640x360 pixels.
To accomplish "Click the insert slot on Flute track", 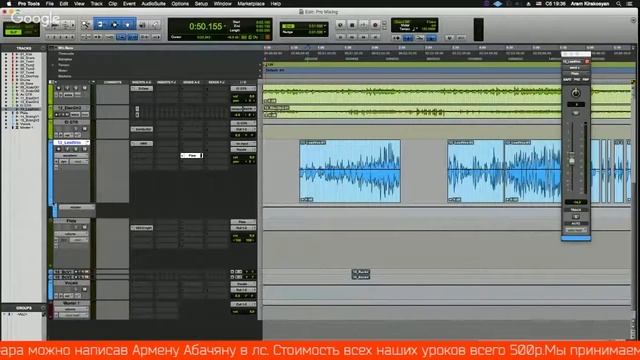I will click(x=142, y=228).
